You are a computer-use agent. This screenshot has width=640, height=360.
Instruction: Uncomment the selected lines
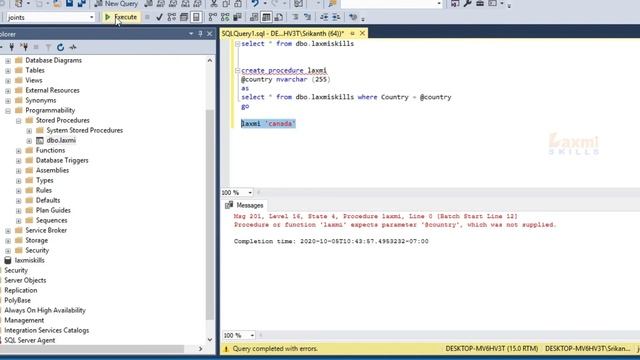tap(307, 17)
